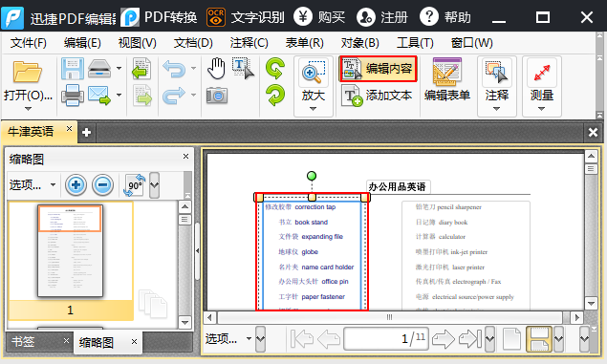Expand the redo history dropdown
Viewport: 607px width, 364px height.
point(193,95)
